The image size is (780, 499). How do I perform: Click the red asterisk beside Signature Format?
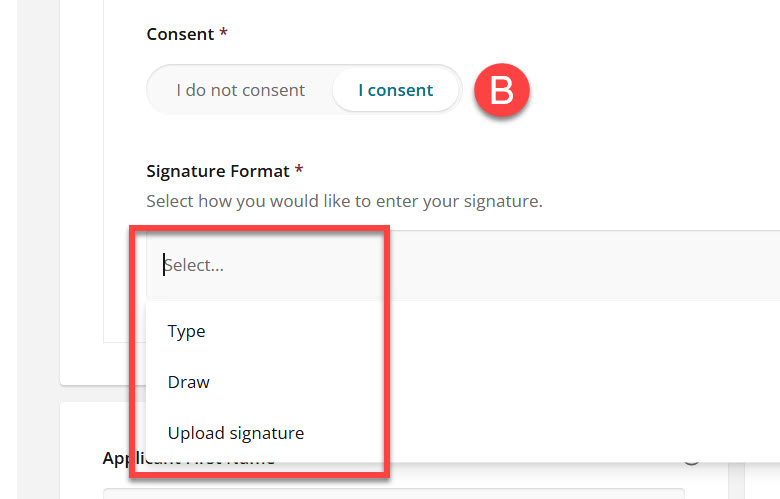click(x=298, y=169)
